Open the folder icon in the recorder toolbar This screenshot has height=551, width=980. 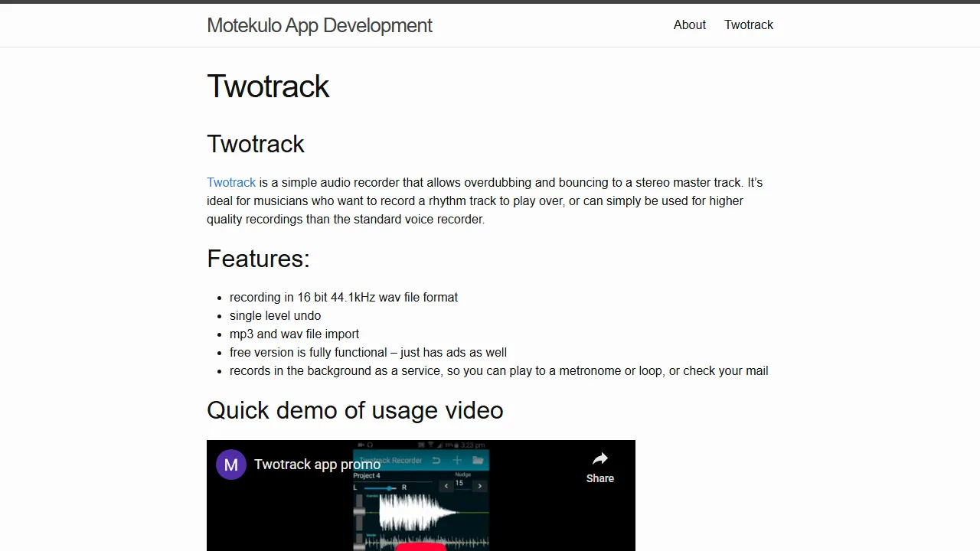(479, 460)
